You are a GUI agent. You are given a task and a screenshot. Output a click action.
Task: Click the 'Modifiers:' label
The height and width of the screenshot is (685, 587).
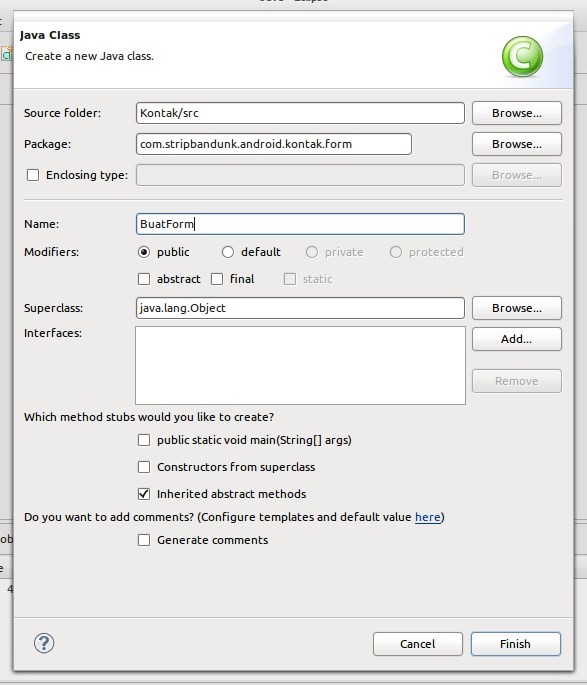coord(52,252)
